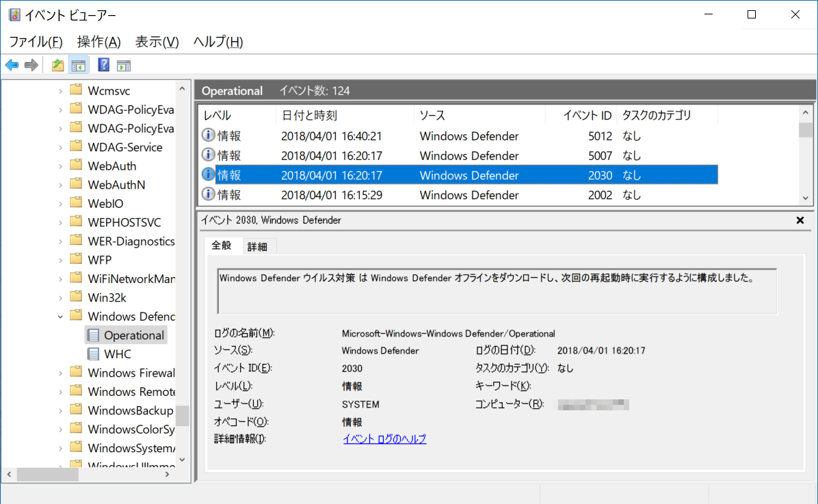Click the Forward arrow toolbar icon
This screenshot has width=818, height=504.
coord(31,65)
